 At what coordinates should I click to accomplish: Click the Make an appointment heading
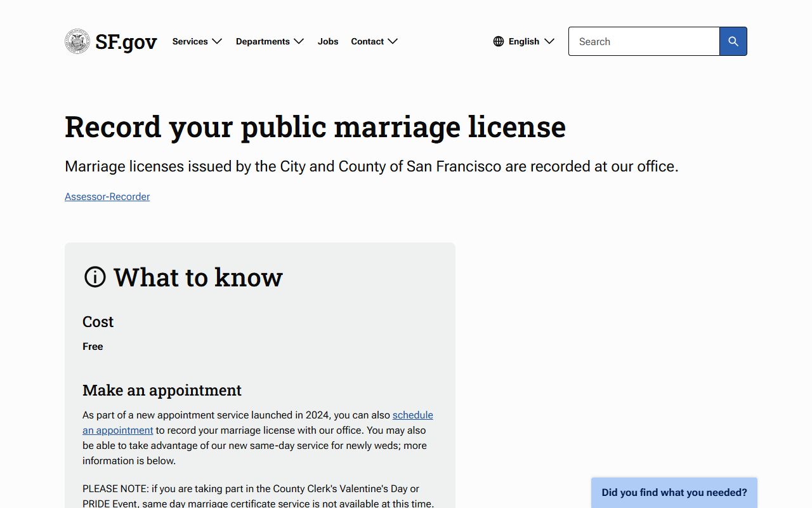(162, 390)
